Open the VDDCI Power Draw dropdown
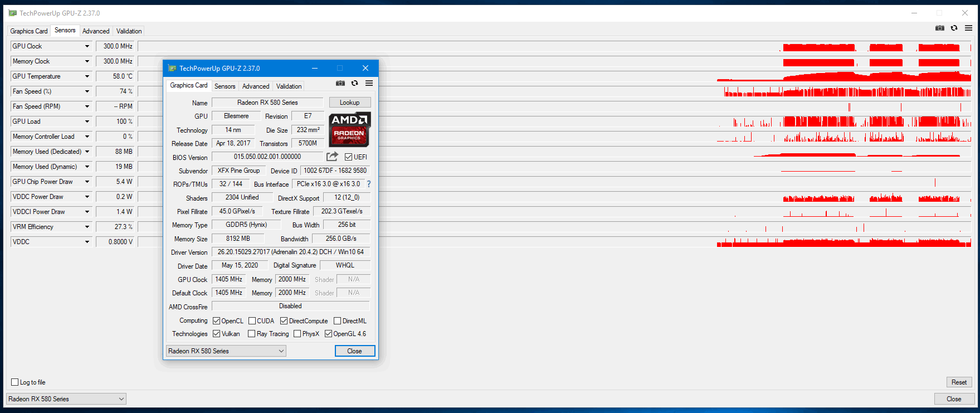The width and height of the screenshot is (980, 413). (87, 212)
